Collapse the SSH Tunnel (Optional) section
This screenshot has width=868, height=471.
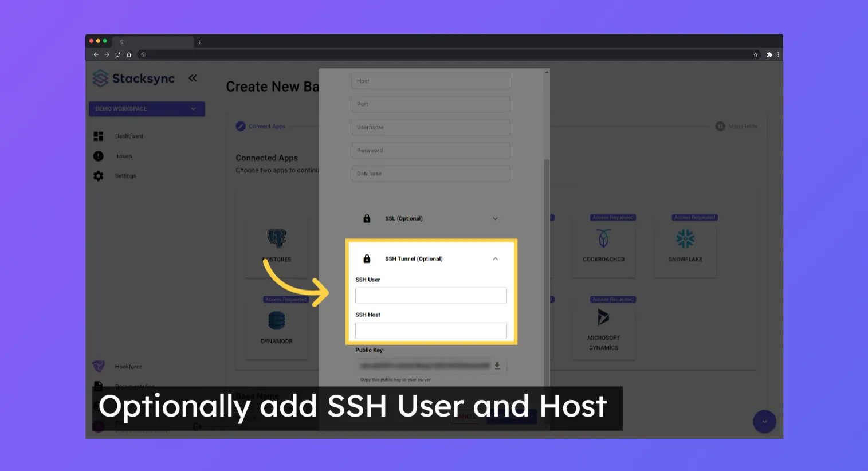[x=431, y=259]
